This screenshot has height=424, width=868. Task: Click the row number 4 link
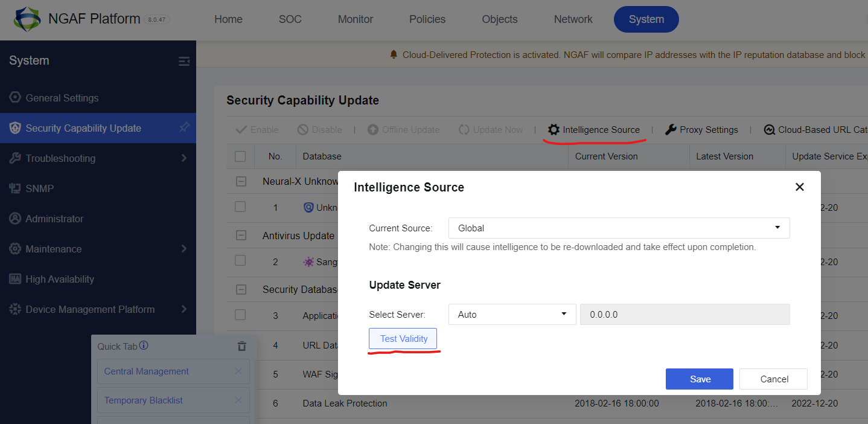point(275,345)
